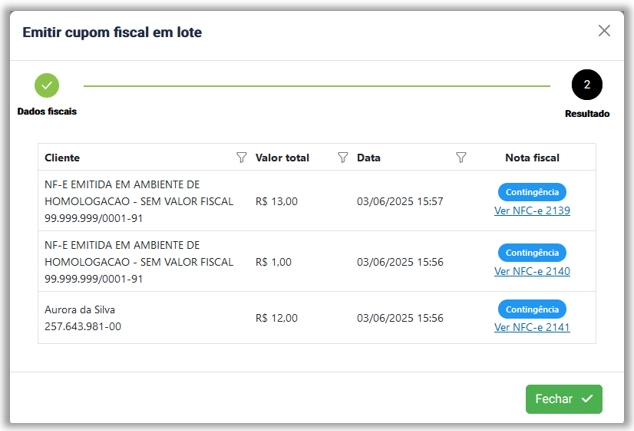Open the Ver NFC-e 2140 link
Image resolution: width=634 pixels, height=431 pixels.
coord(532,271)
